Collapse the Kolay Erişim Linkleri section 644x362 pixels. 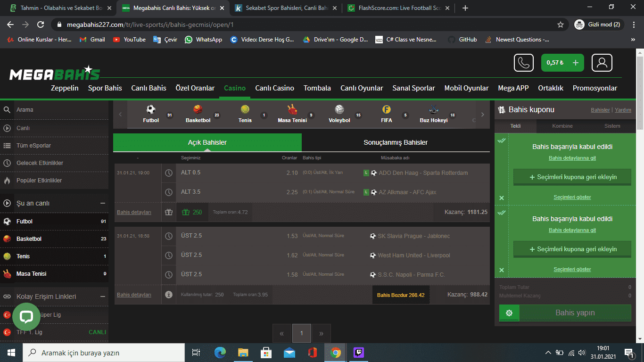click(x=102, y=296)
